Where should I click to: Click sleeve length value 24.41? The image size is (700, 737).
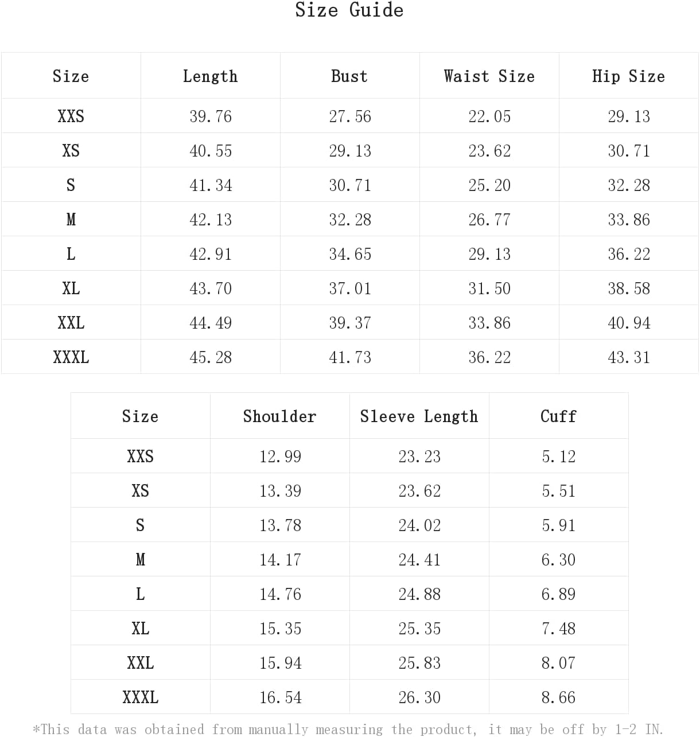point(419,560)
